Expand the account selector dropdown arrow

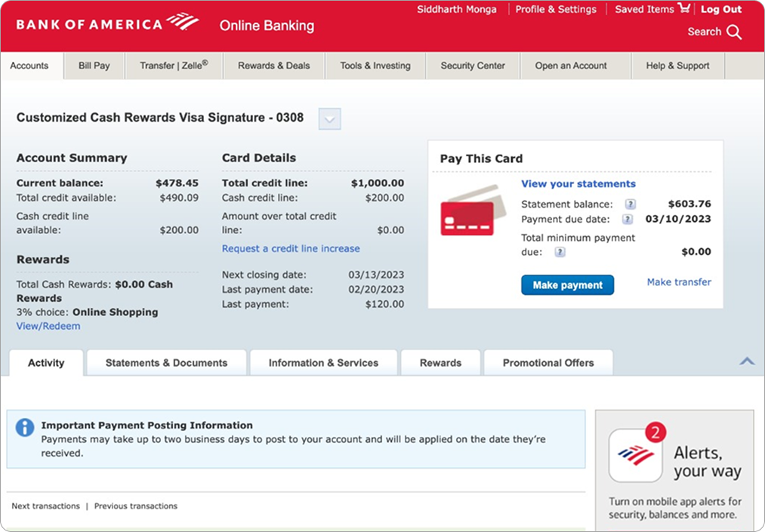pyautogui.click(x=330, y=118)
